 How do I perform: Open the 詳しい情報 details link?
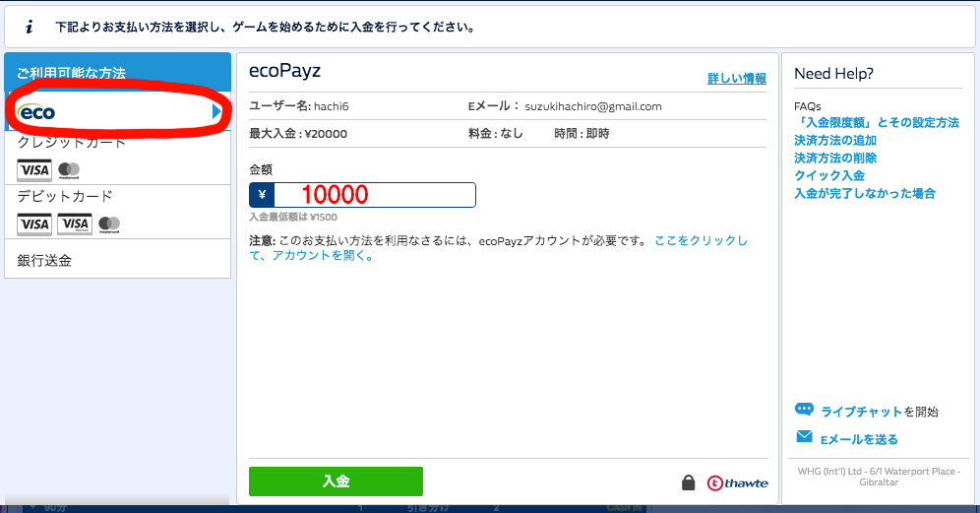pos(736,78)
